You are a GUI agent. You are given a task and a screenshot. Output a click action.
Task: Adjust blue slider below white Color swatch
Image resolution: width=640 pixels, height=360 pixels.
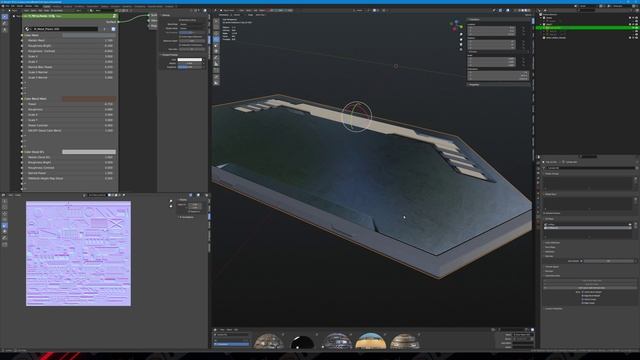point(190,67)
